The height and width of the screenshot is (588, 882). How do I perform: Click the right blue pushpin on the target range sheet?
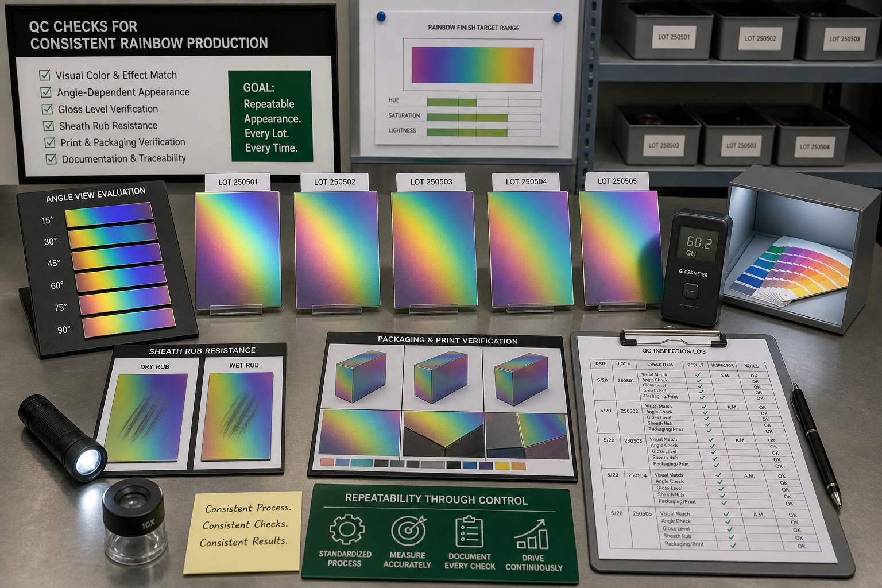(557, 18)
